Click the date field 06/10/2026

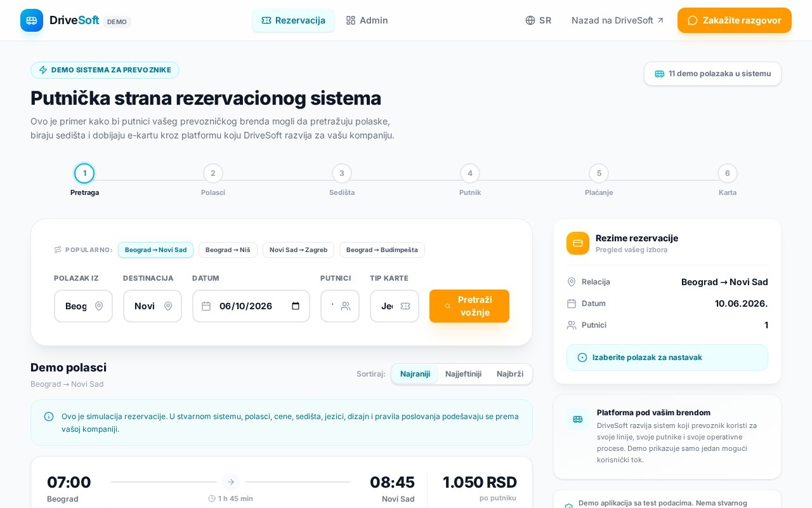pyautogui.click(x=251, y=306)
